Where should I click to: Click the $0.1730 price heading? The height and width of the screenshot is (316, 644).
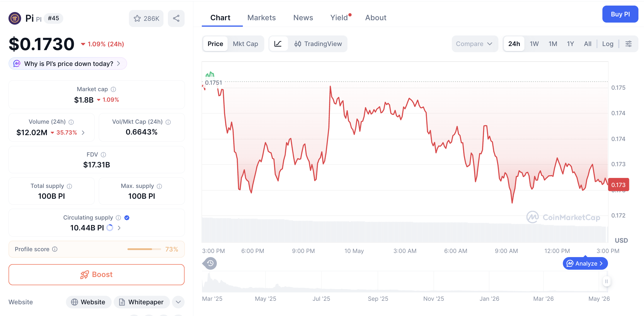[42, 44]
